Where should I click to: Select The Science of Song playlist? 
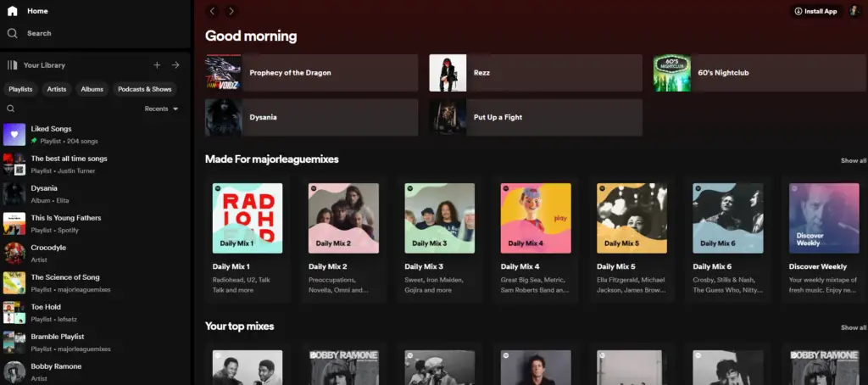coord(95,283)
